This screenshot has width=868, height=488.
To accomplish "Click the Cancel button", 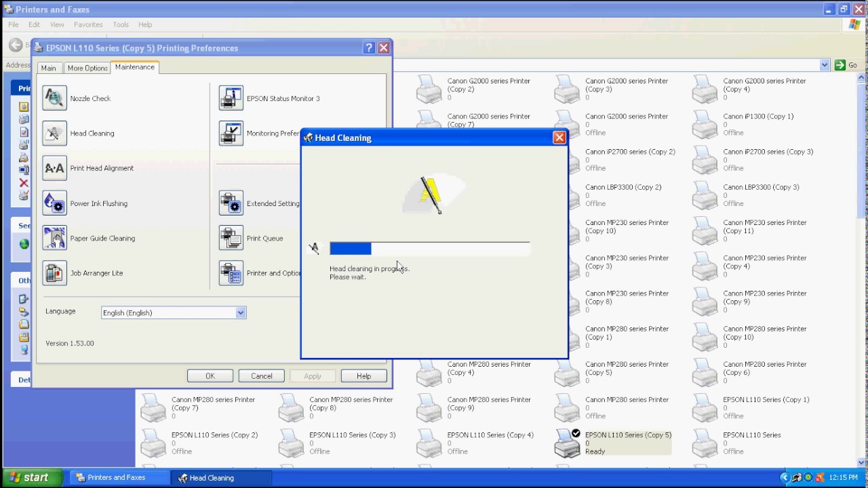I will tap(262, 376).
